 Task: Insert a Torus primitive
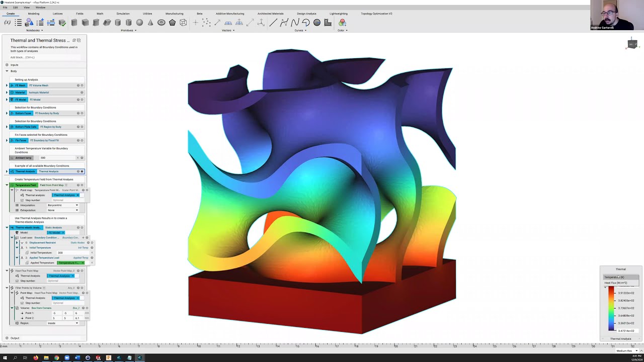[x=162, y=23]
